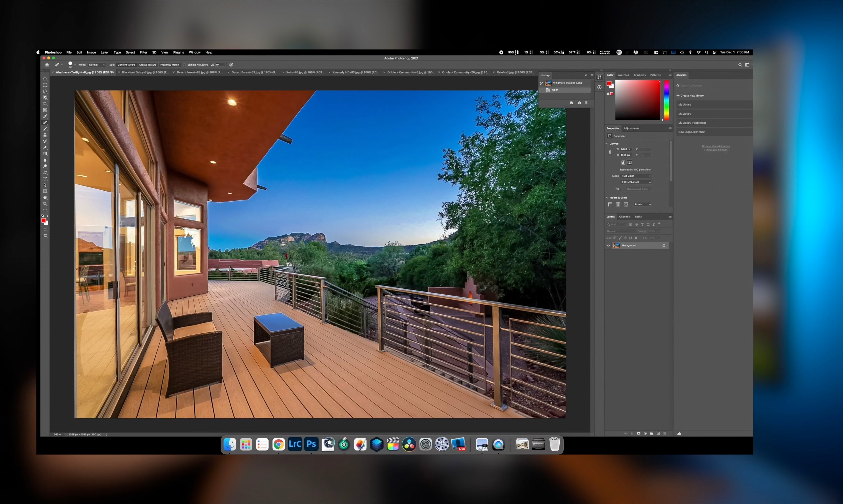Screen dimensions: 843x504
Task: Open the Image menu
Action: 91,53
